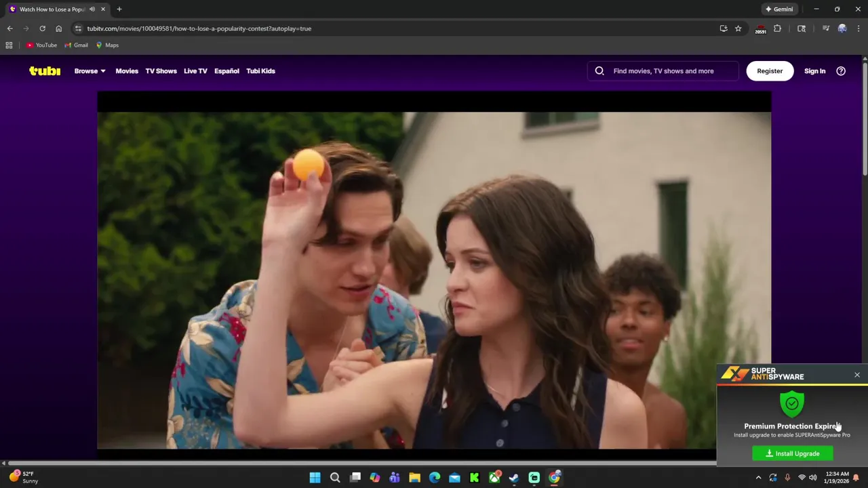Screen dimensions: 868x488
Task: Expand the Browse dropdown menu
Action: (x=90, y=70)
